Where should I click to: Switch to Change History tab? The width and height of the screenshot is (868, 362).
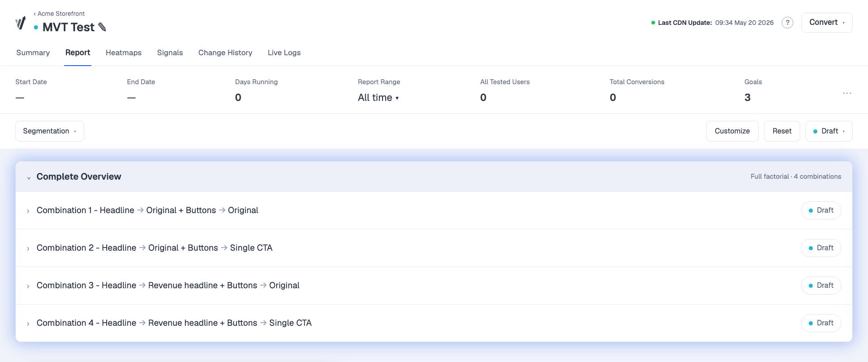coord(225,52)
